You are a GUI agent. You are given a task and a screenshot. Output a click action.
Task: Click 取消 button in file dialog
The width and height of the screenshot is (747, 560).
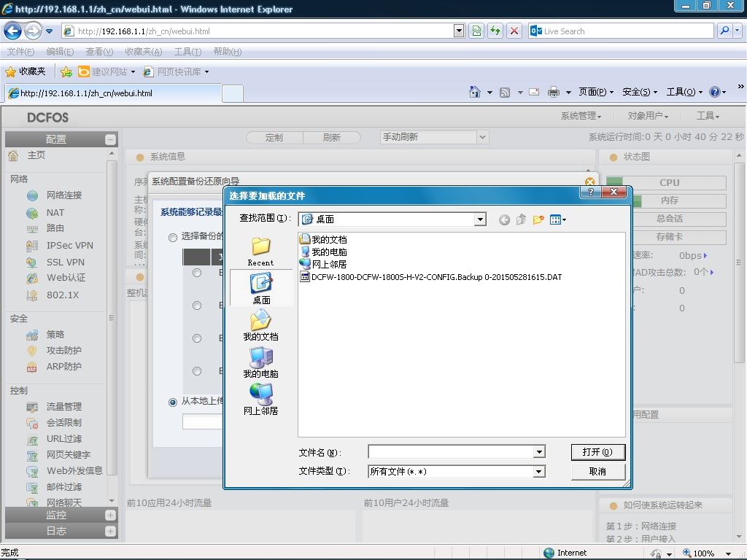598,472
